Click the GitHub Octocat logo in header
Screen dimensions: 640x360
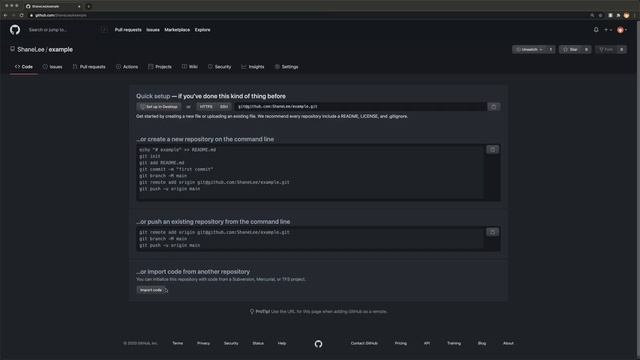pos(15,30)
